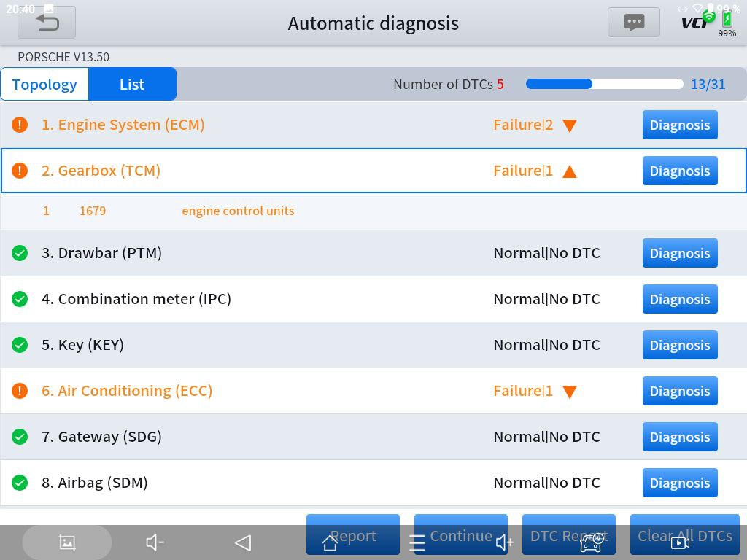Expand the Air Conditioning (ECC) failure list

[570, 392]
